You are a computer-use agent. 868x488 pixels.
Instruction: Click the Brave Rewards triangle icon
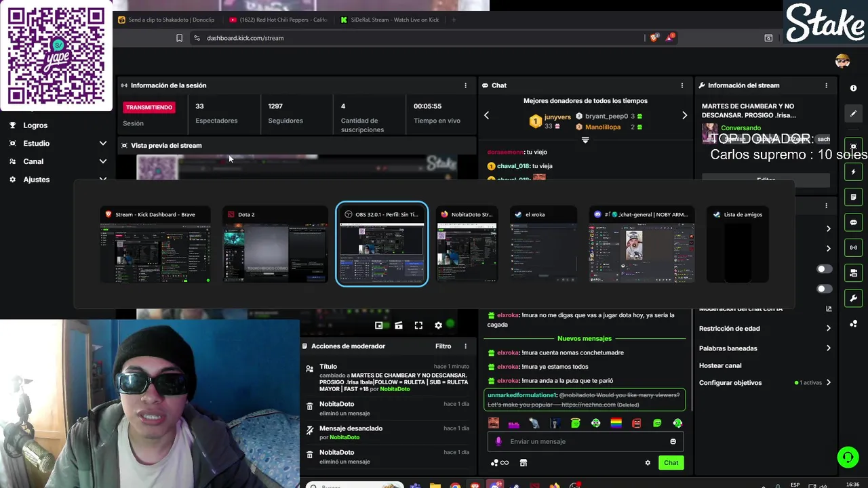(669, 38)
